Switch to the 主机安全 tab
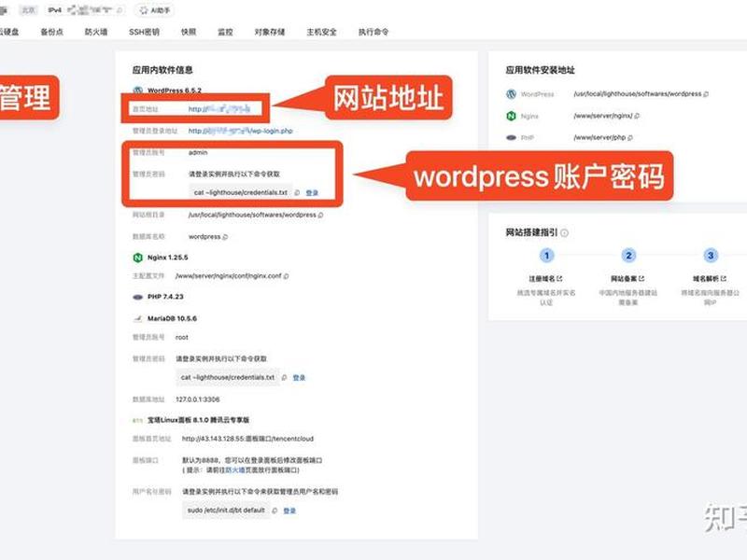747x560 pixels. point(321,32)
